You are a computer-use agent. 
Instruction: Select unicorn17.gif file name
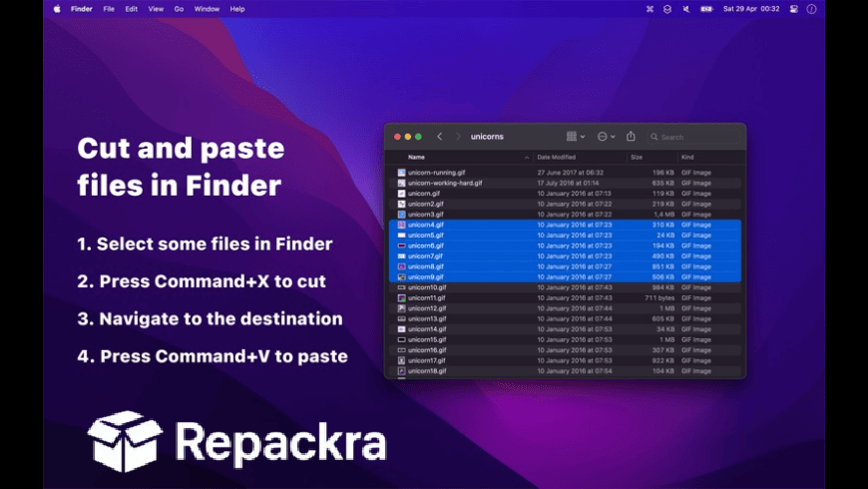click(426, 361)
